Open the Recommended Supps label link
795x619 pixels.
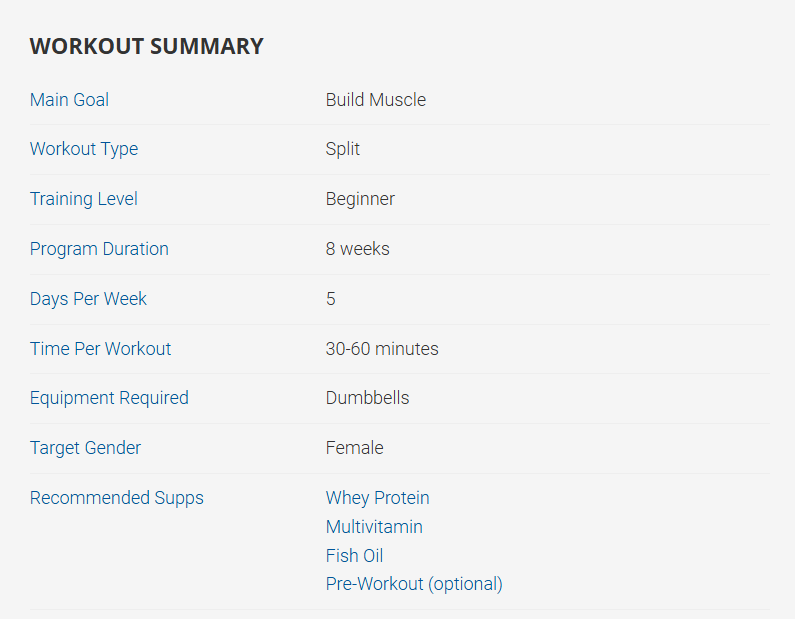click(x=116, y=498)
